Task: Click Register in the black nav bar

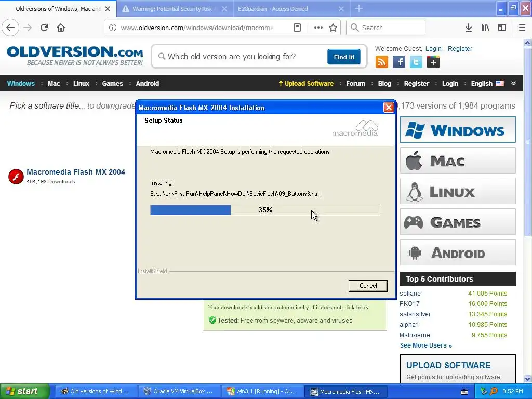Action: (x=416, y=84)
